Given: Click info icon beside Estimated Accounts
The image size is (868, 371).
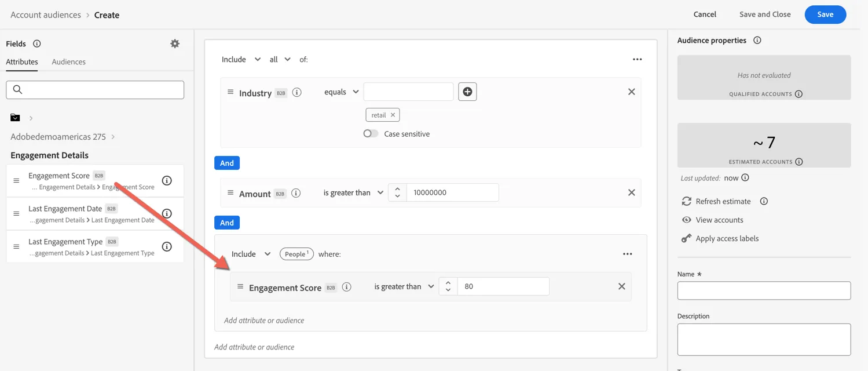Looking at the screenshot, I should pos(799,162).
